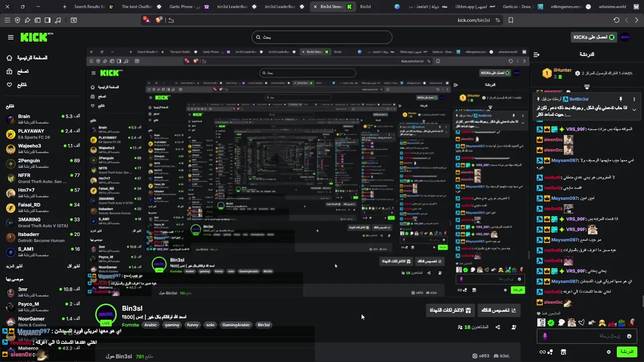Open 3MARING channel in sidebar
644x362 pixels.
click(43, 222)
